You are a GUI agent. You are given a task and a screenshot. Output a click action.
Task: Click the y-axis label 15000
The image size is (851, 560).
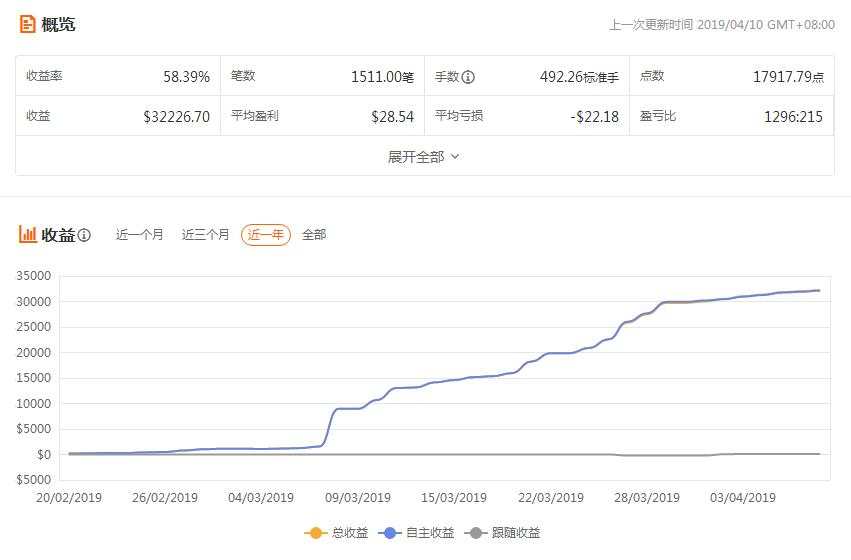(x=34, y=378)
